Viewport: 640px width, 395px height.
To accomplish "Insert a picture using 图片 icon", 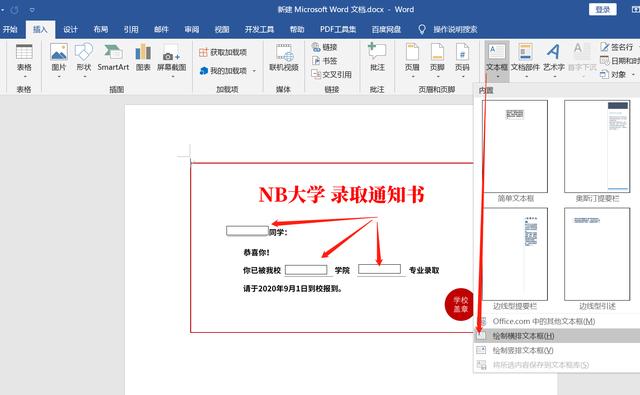I will pyautogui.click(x=59, y=60).
